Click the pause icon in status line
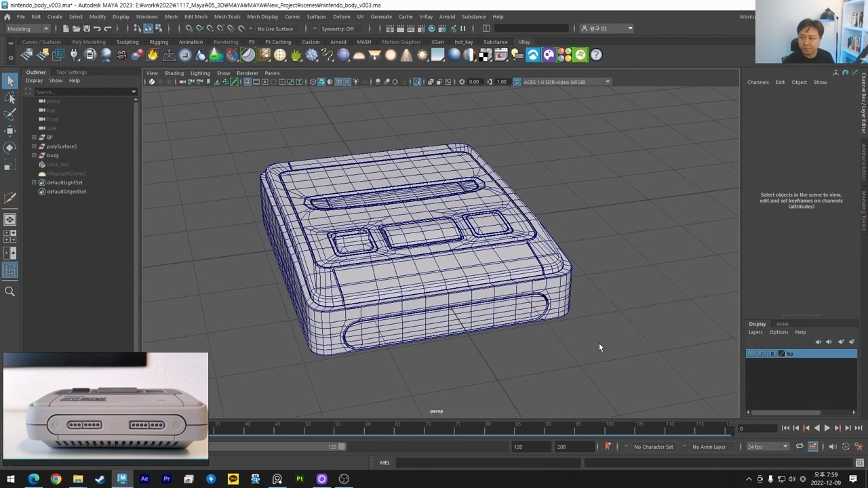868x488 pixels. coord(463,28)
